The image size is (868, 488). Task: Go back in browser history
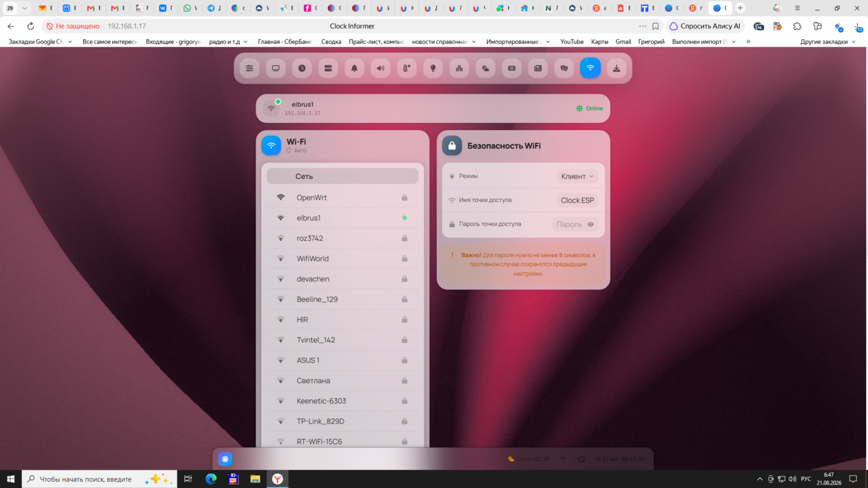(x=11, y=26)
